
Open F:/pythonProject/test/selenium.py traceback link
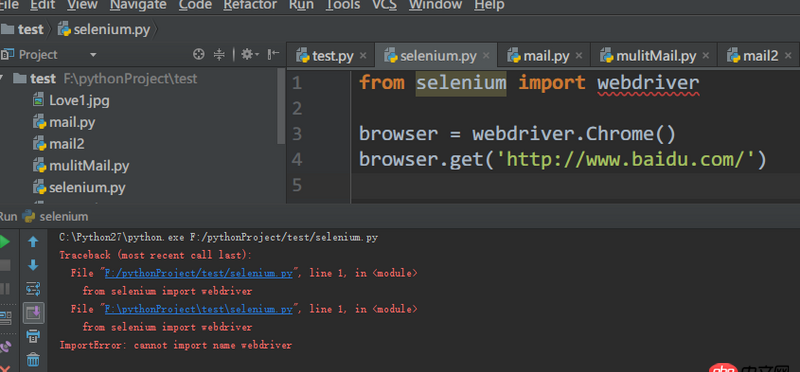point(198,273)
